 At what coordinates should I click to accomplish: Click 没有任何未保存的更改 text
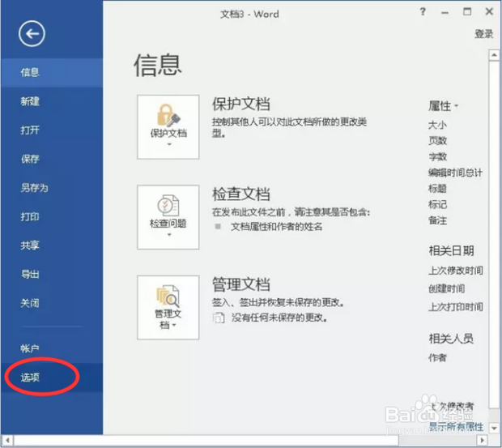coord(279,318)
